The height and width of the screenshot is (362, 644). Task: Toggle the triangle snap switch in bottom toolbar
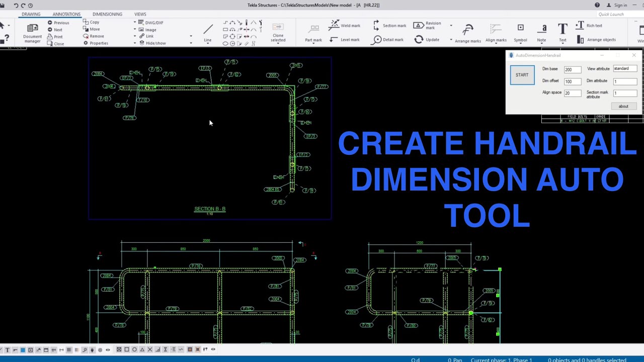[x=142, y=349]
